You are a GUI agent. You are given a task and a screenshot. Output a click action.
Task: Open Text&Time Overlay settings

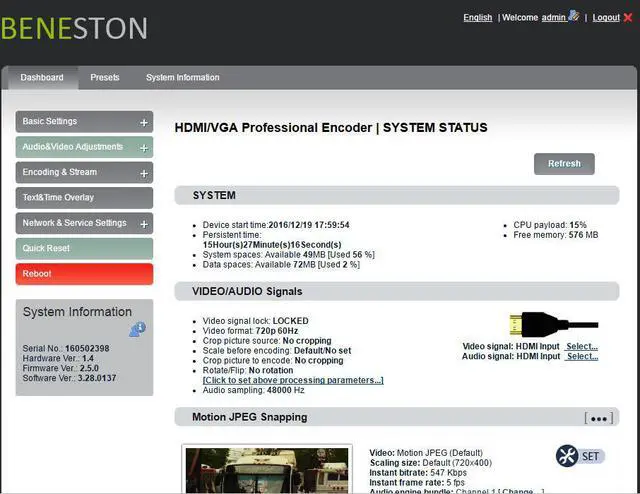pos(84,198)
